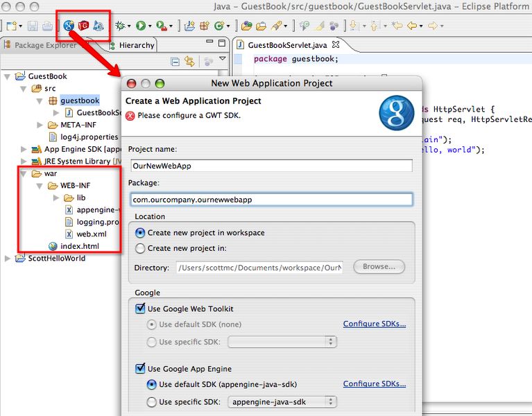Click the New file wizard toolbar icon
The height and width of the screenshot is (416, 532).
click(12, 26)
